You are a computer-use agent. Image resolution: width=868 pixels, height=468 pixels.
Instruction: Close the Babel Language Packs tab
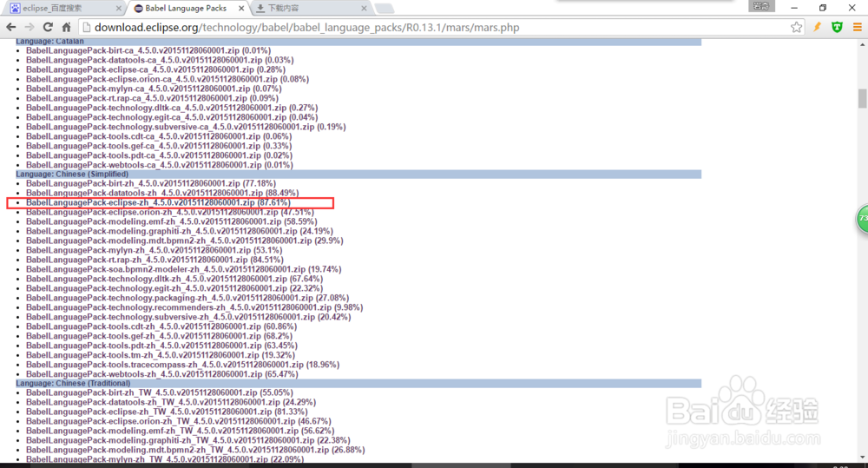[241, 9]
